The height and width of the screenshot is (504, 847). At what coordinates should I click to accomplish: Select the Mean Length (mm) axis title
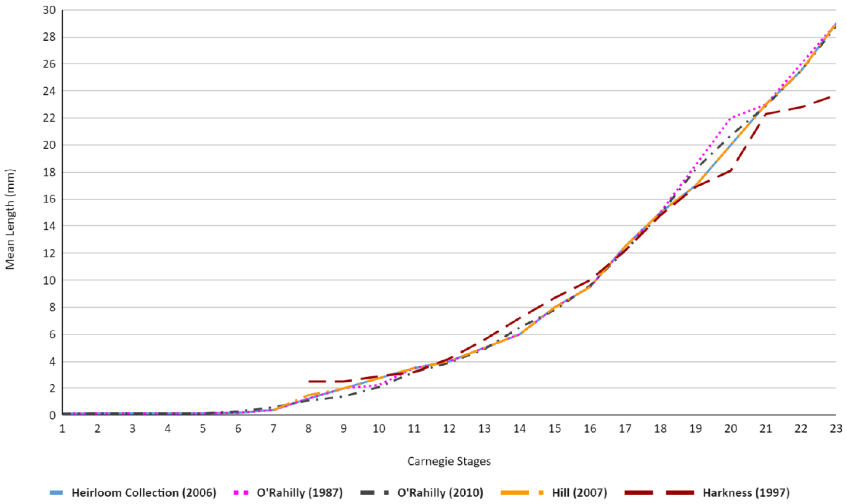(10, 219)
